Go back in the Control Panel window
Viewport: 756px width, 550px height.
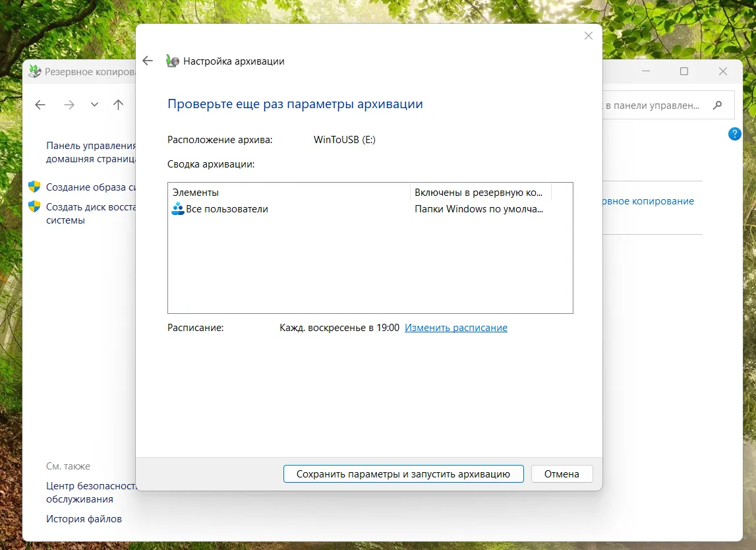point(40,104)
